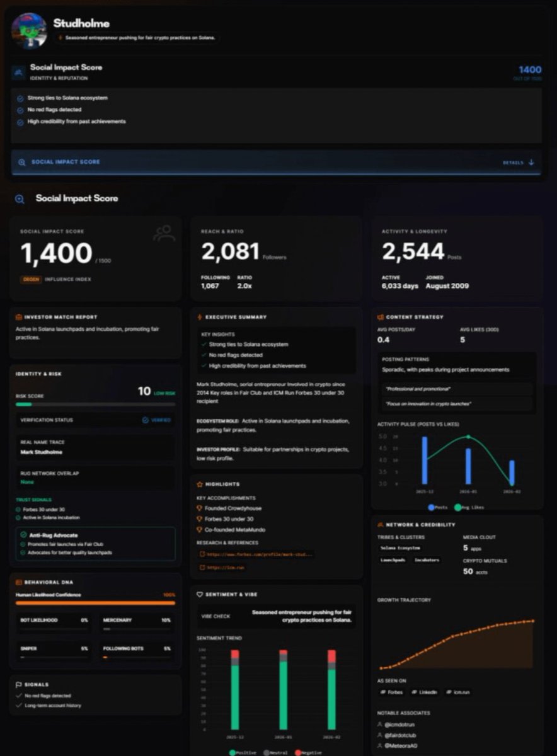Click the 2025-12 sentiment trend bar
Screen dimensions: 557x756
pyautogui.click(x=235, y=690)
